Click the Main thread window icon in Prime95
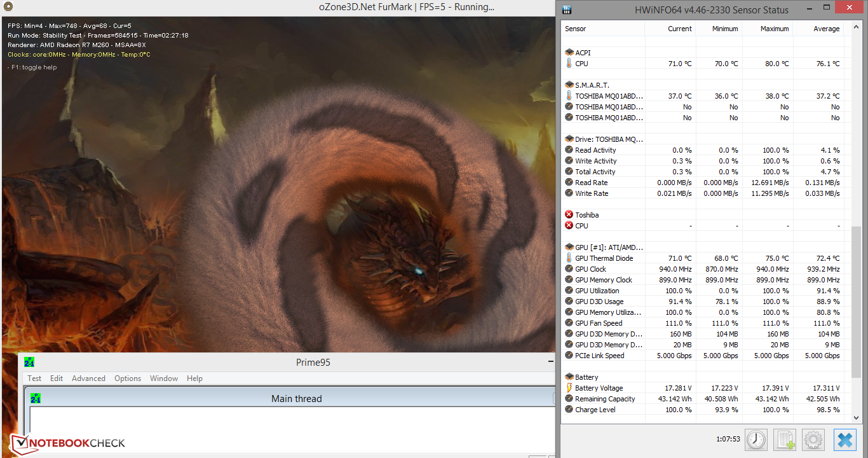This screenshot has width=868, height=458. [36, 398]
